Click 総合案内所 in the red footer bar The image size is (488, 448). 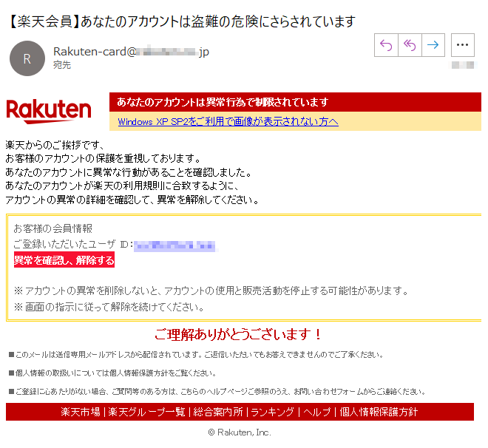click(x=218, y=412)
